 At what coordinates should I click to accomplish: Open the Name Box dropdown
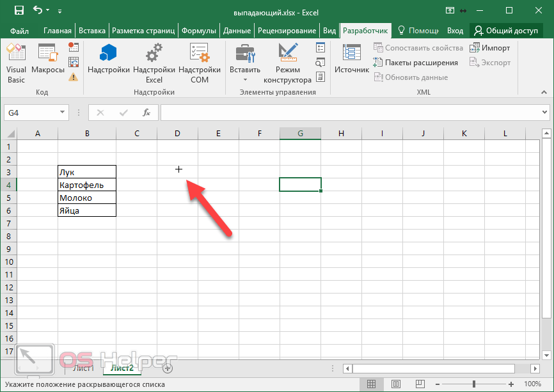pyautogui.click(x=62, y=113)
